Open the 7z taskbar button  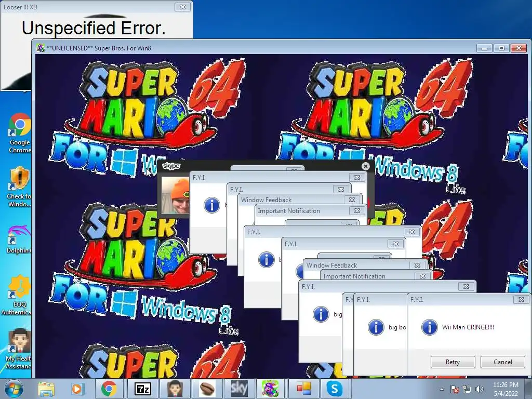click(143, 389)
